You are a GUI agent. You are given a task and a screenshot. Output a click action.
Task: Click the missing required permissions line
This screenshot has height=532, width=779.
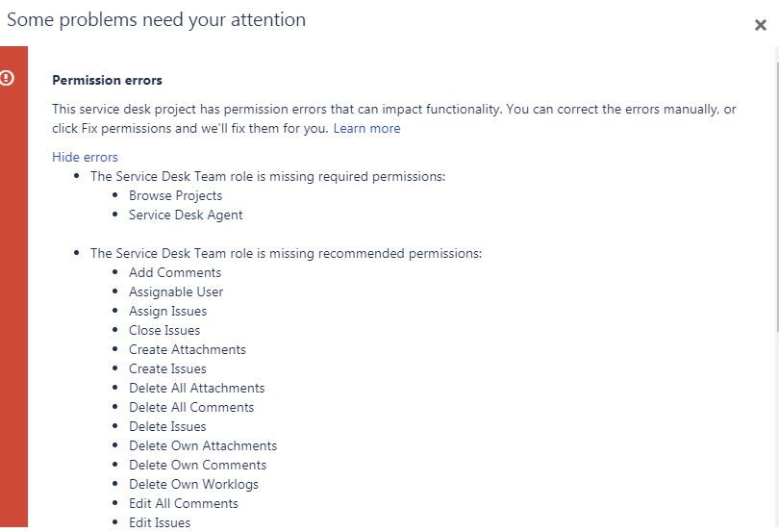[x=267, y=176]
